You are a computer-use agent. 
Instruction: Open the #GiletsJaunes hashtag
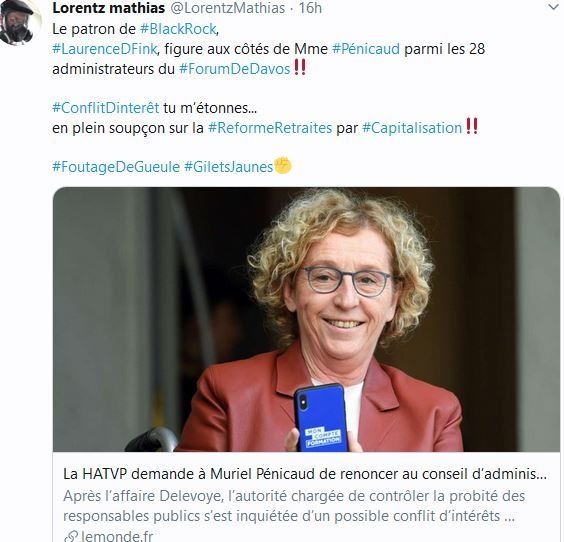tap(228, 167)
